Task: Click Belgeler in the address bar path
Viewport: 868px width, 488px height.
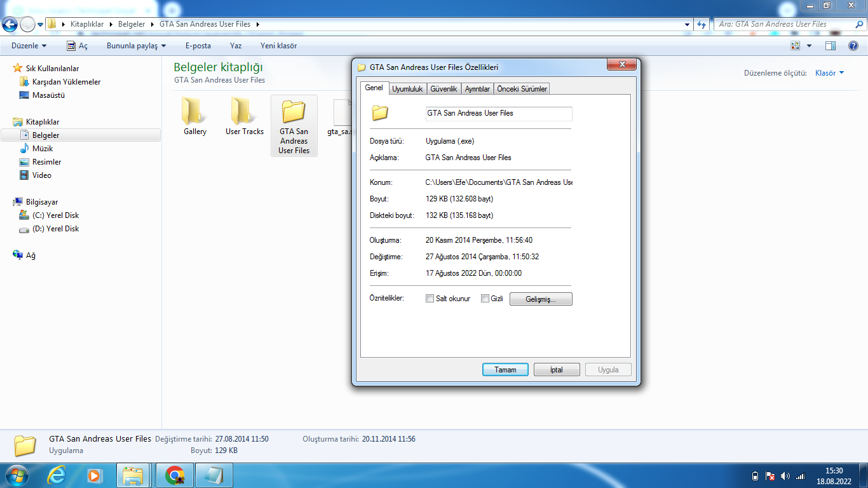Action: 132,24
